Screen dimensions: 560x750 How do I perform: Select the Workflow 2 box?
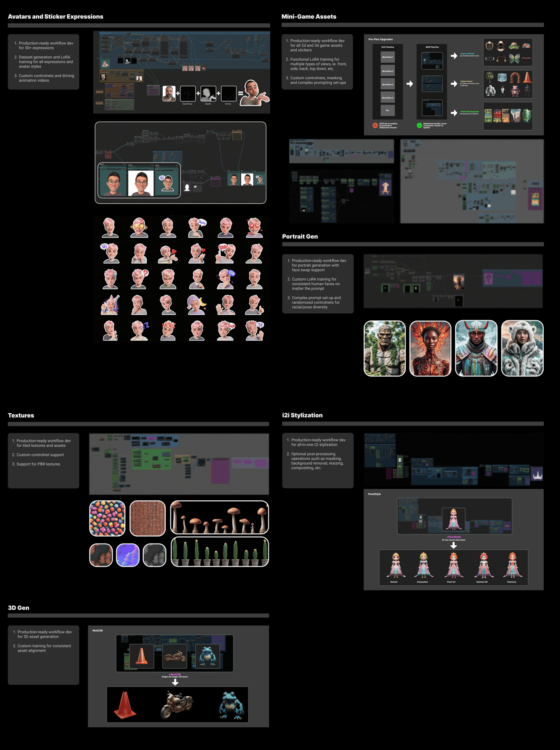click(388, 71)
